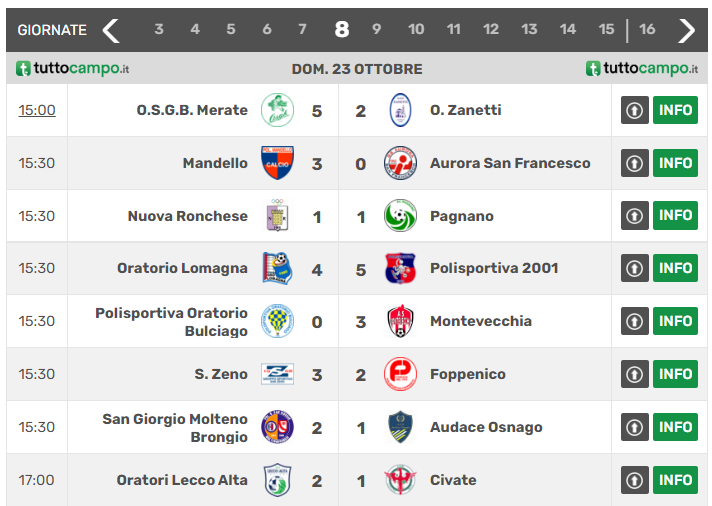Go to previous matchdays with left chevron

111,30
